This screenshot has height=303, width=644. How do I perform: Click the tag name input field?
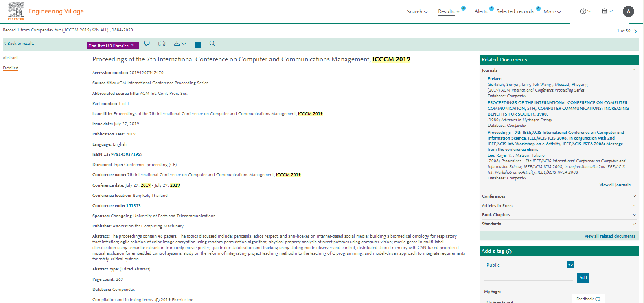coord(528,277)
